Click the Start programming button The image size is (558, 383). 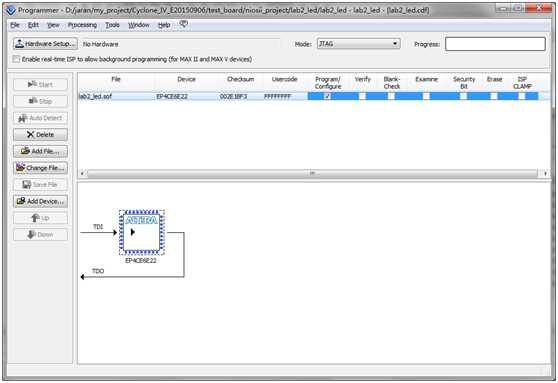(x=40, y=84)
